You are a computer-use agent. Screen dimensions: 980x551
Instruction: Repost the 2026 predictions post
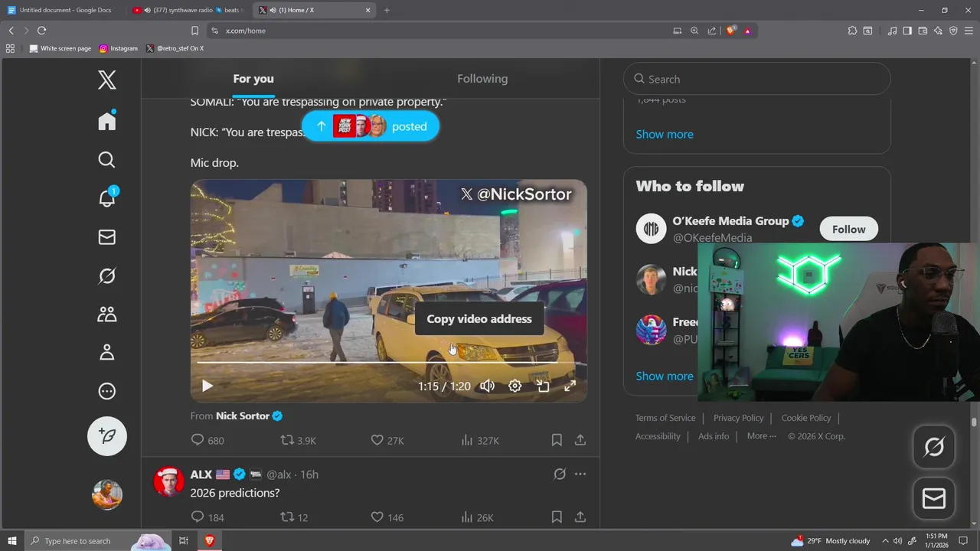click(294, 517)
